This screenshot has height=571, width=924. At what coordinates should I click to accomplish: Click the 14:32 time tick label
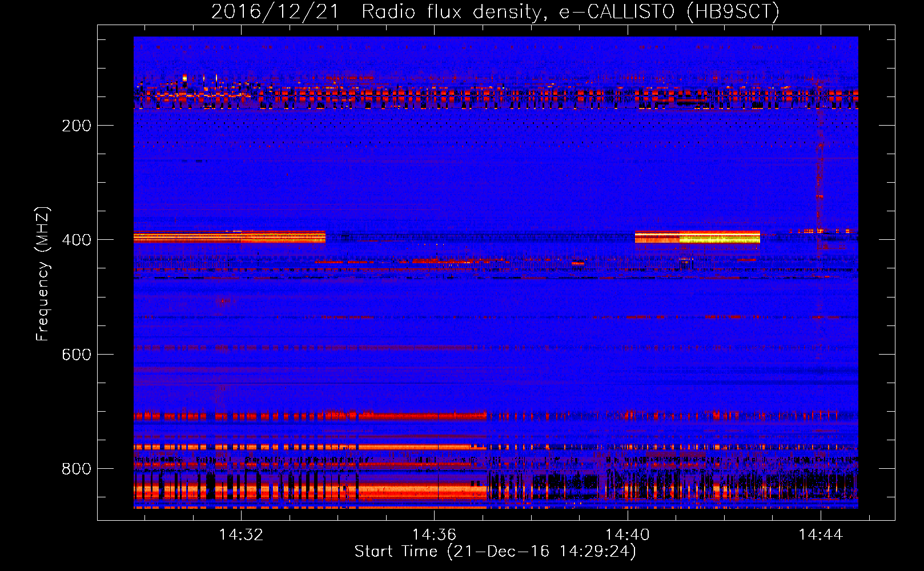click(241, 535)
